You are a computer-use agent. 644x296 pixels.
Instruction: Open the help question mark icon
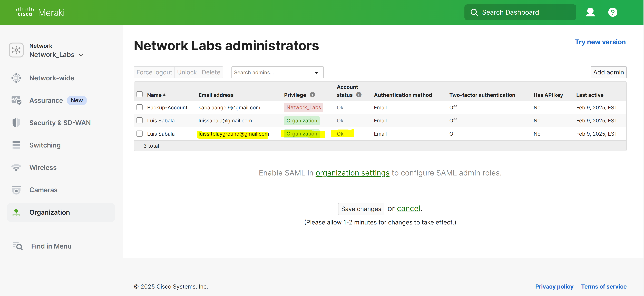click(x=612, y=12)
